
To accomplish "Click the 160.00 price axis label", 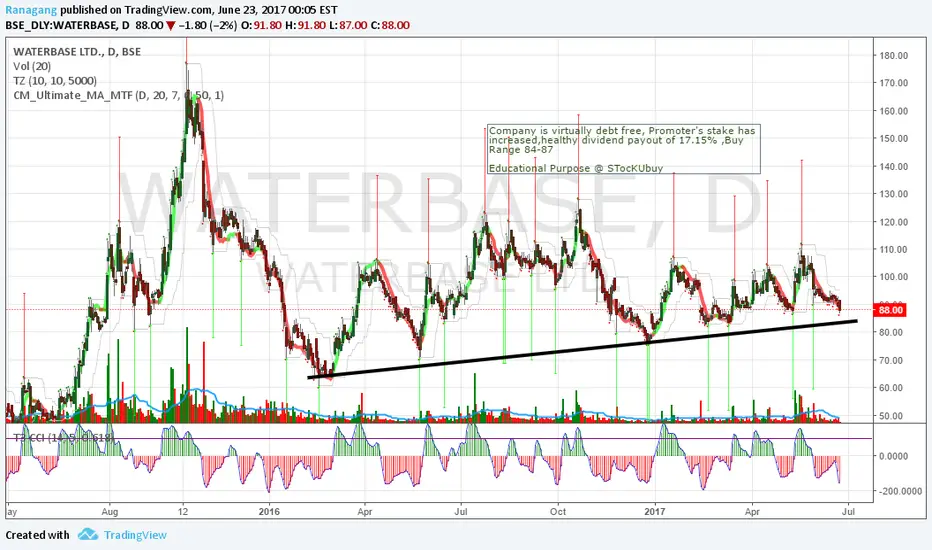I will click(x=894, y=111).
